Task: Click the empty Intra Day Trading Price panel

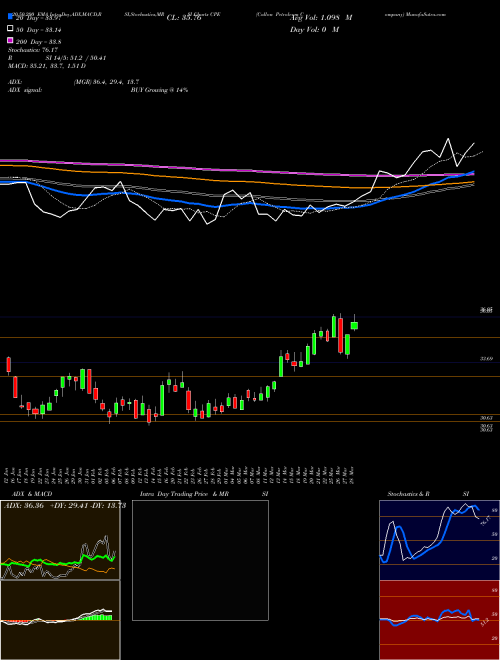Action: point(200,560)
